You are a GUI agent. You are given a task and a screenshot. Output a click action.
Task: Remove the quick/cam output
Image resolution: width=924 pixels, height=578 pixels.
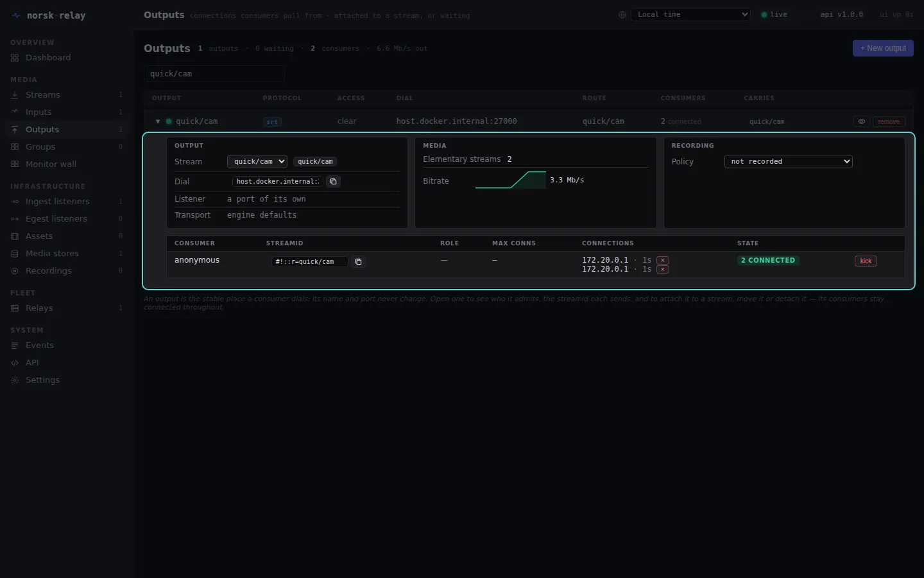(889, 121)
